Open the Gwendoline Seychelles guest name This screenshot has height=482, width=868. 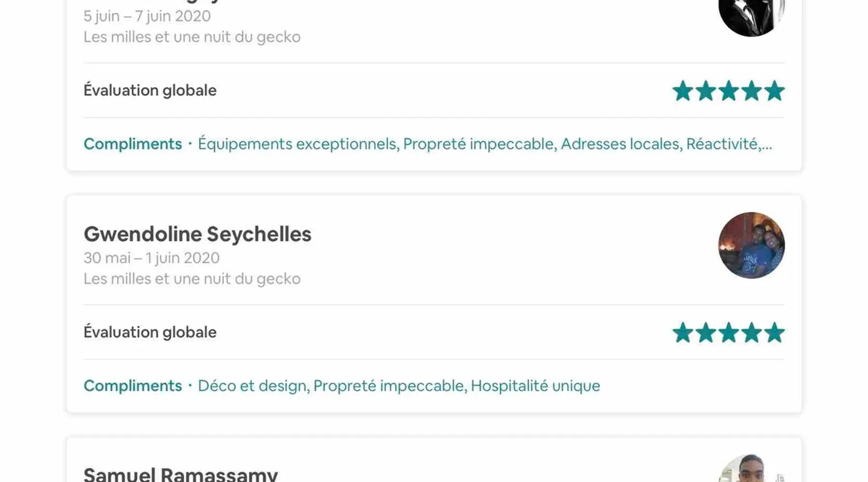197,234
